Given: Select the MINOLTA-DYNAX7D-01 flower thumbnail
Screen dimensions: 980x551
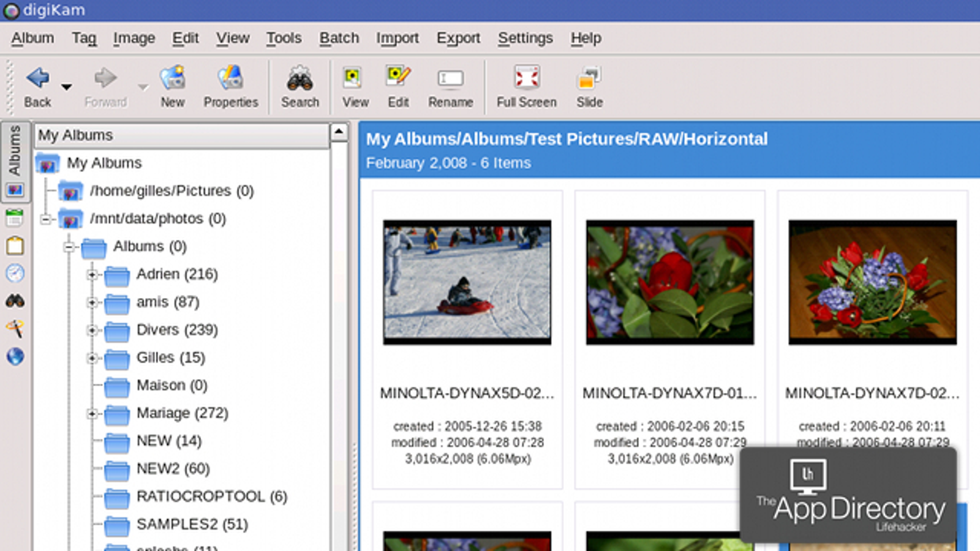Looking at the screenshot, I should coord(670,282).
